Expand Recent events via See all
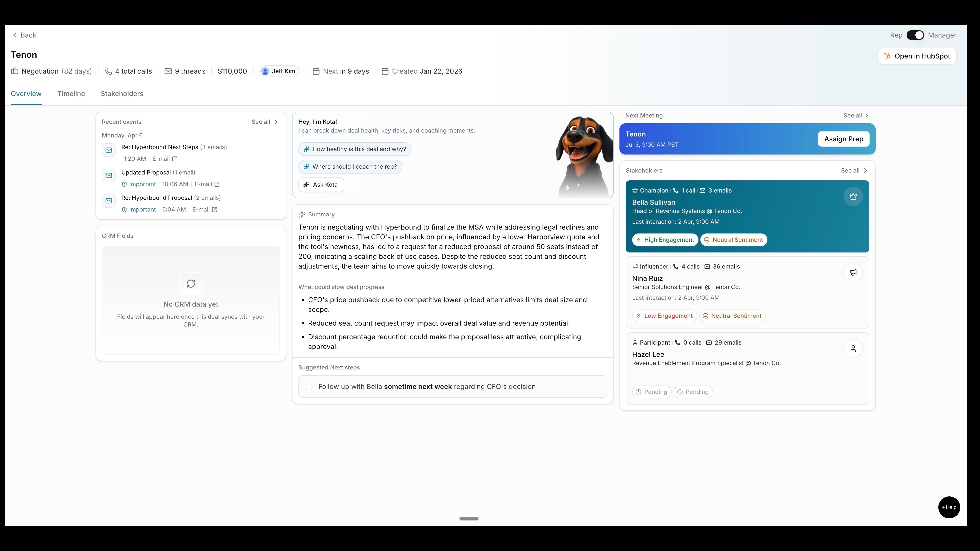The image size is (980, 551). point(265,122)
